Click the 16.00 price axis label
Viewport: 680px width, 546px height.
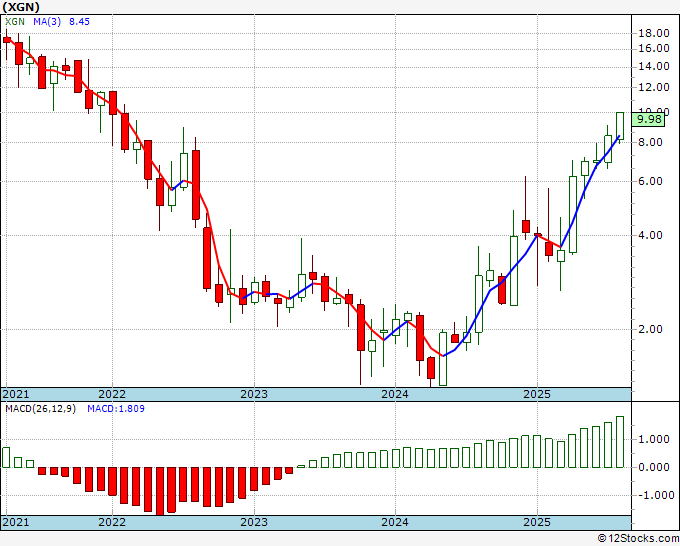click(653, 48)
